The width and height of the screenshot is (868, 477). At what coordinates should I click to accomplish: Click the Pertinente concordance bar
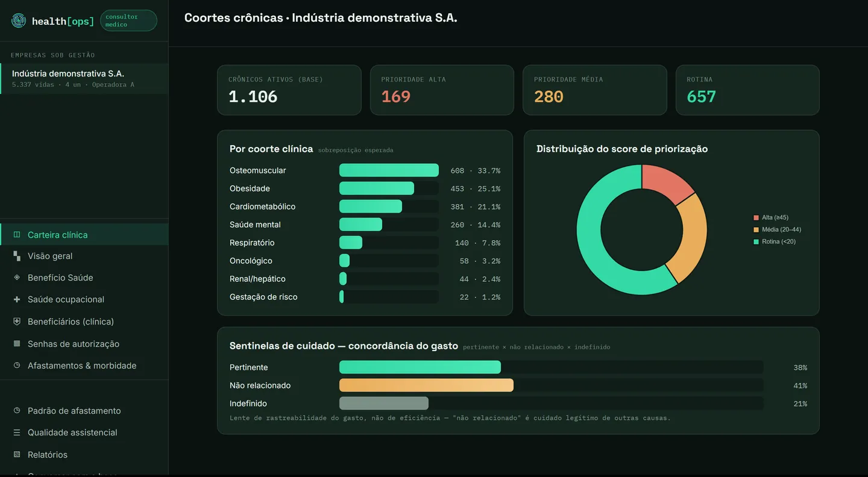(420, 367)
